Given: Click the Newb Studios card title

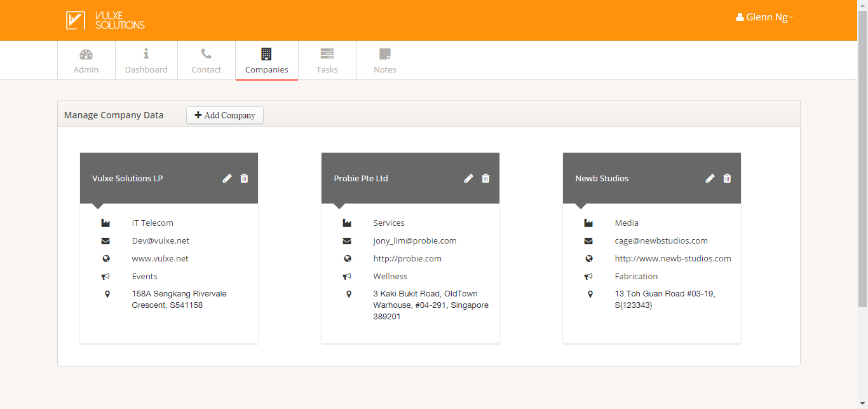Looking at the screenshot, I should [602, 179].
